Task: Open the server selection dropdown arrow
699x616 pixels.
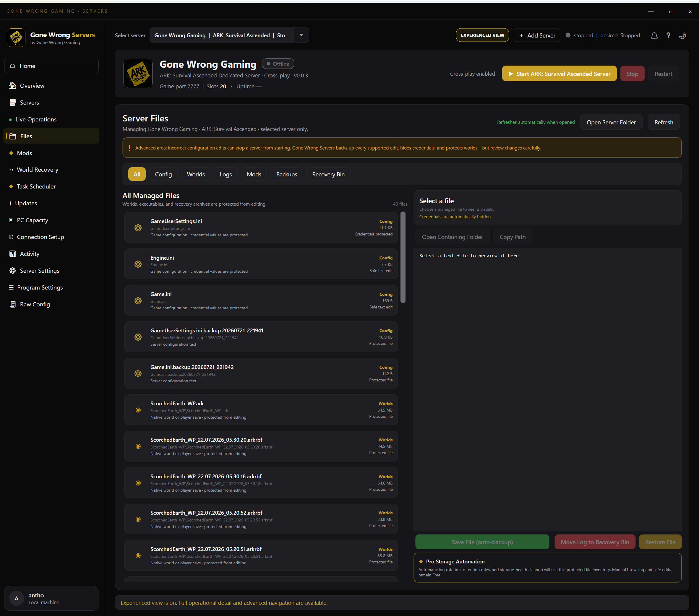Action: coord(301,35)
